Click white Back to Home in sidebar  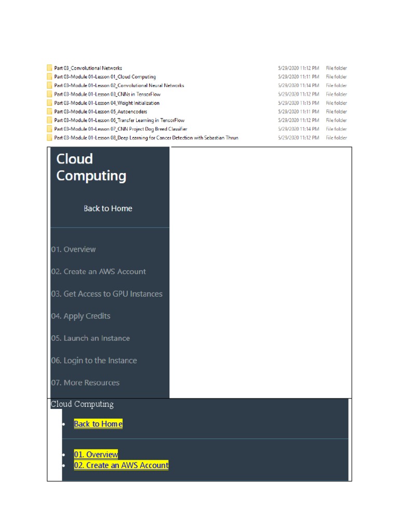(x=108, y=208)
